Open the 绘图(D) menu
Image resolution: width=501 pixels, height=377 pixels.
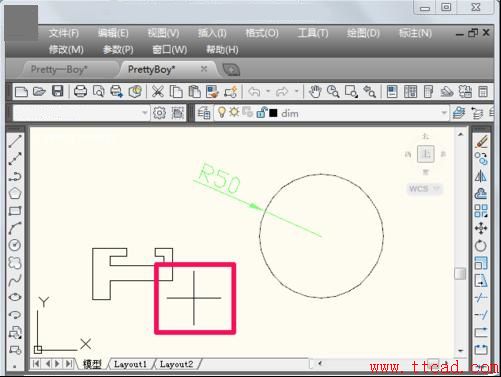(363, 33)
